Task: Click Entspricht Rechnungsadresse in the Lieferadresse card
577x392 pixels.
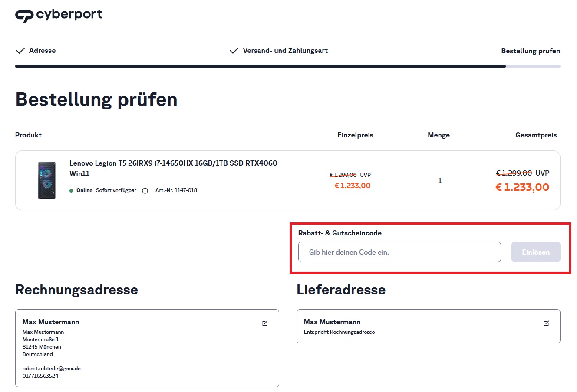Action: 339,332
